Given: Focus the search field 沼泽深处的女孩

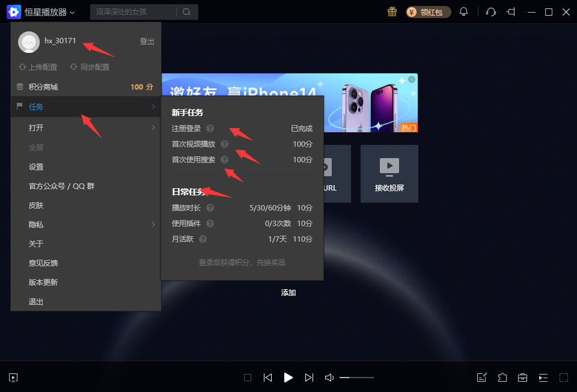Looking at the screenshot, I should click(x=133, y=12).
